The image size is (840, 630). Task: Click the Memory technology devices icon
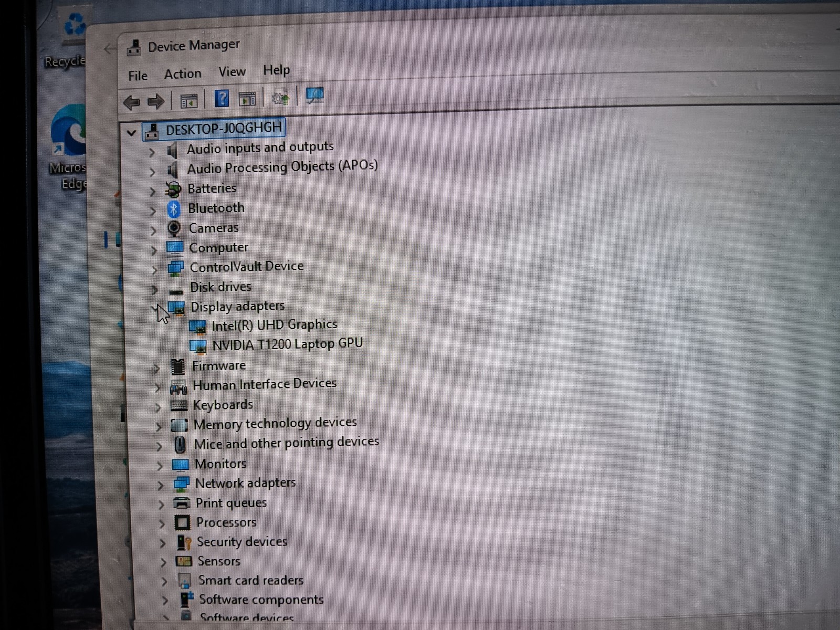click(x=180, y=425)
